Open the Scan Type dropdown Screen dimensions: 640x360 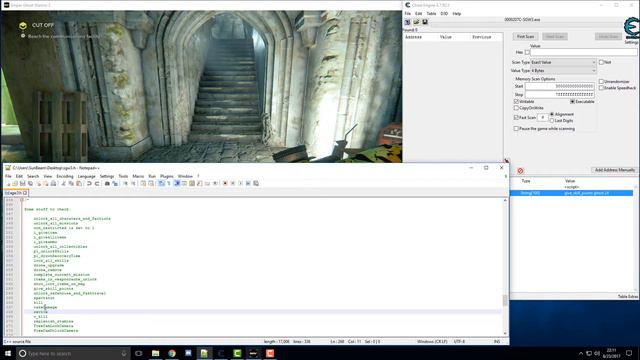coord(563,62)
